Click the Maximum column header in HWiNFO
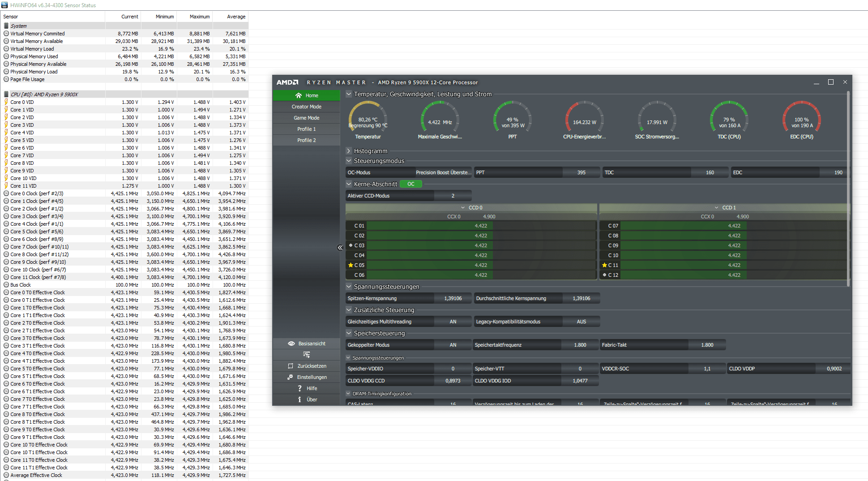The height and width of the screenshot is (481, 868). click(195, 17)
